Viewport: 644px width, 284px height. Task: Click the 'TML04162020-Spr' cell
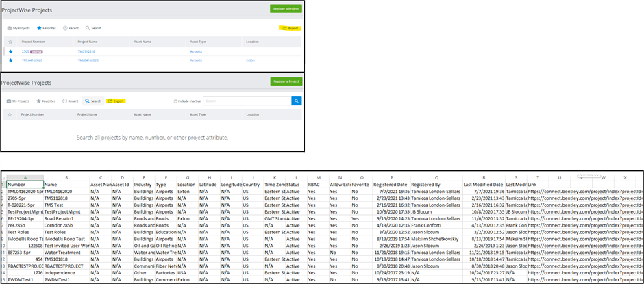coord(25,191)
